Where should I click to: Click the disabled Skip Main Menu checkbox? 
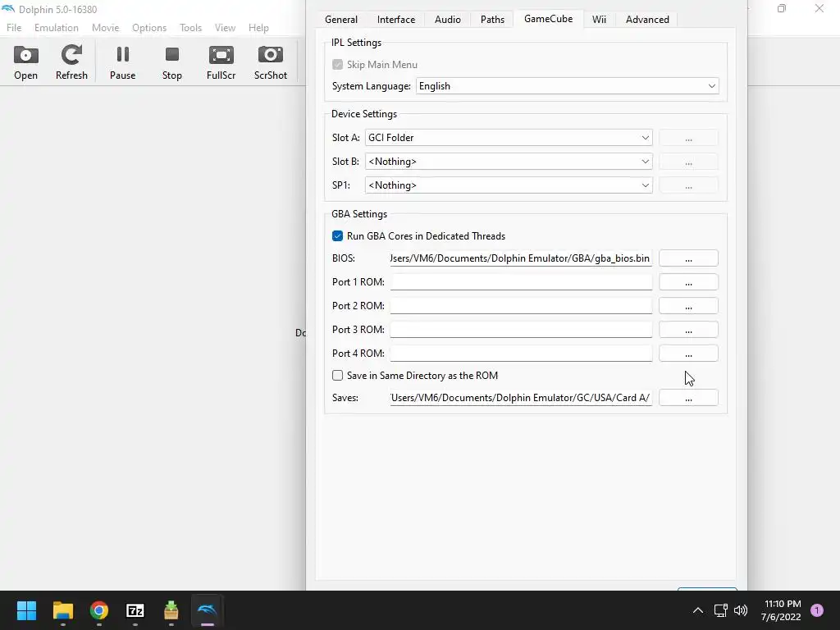337,64
